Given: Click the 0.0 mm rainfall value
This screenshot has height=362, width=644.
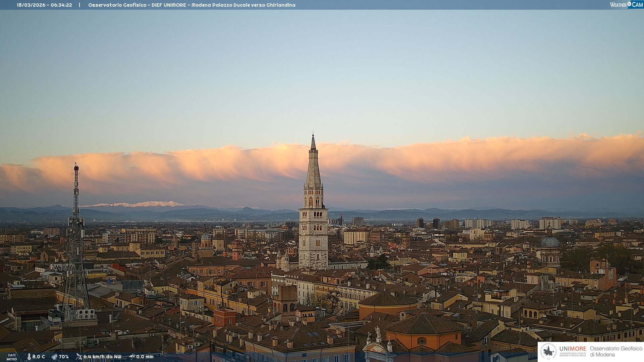Looking at the screenshot, I should (145, 357).
